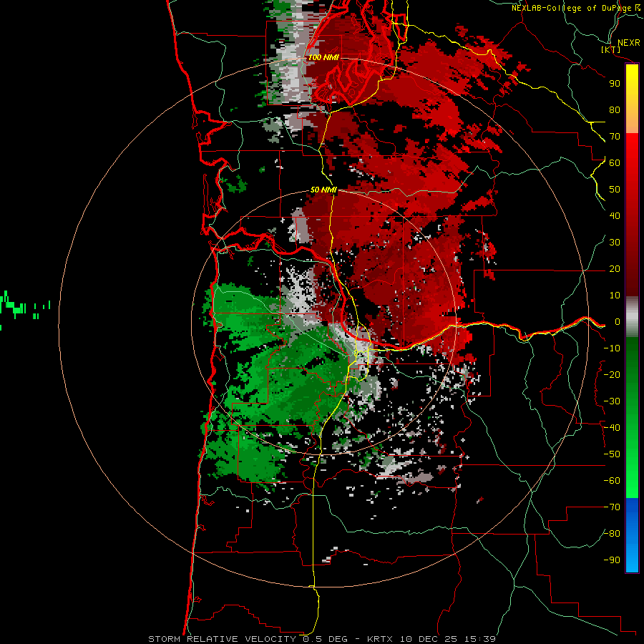Click the 50 NMI range ring label
The width and height of the screenshot is (644, 644).
(x=323, y=190)
